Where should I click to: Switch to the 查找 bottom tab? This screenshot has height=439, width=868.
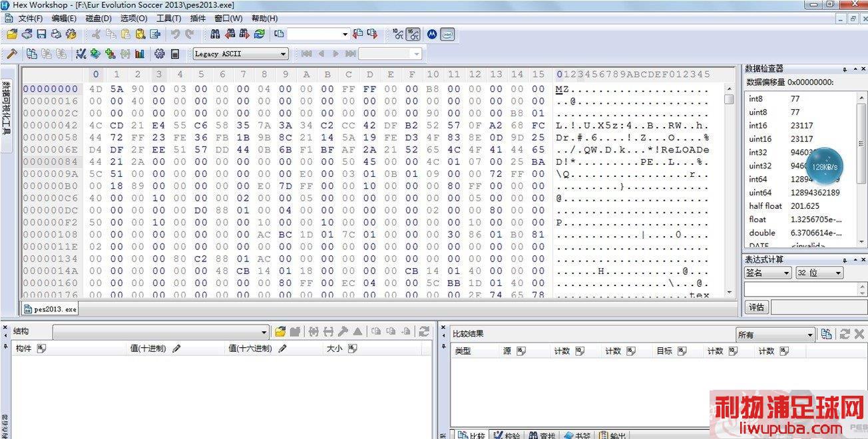[541, 434]
